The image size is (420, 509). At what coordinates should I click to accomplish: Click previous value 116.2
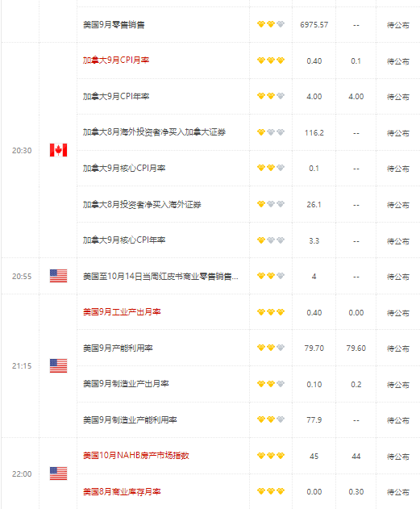click(314, 133)
